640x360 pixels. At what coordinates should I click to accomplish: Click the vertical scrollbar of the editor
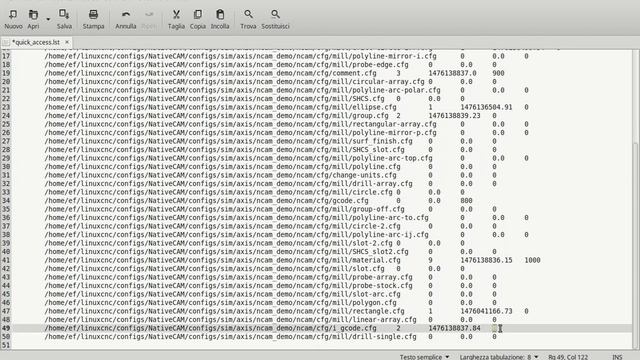coord(635,245)
